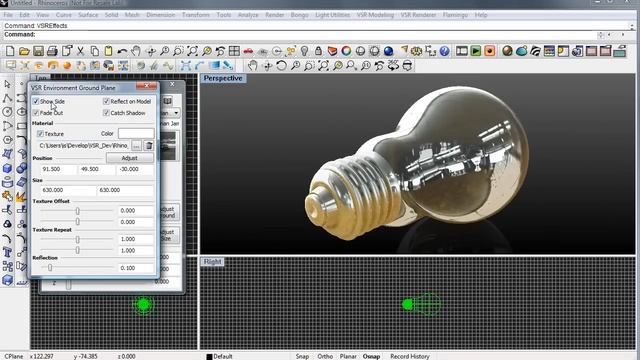This screenshot has height=360, width=640.
Task: Open the Flamingo menu
Action: (455, 15)
